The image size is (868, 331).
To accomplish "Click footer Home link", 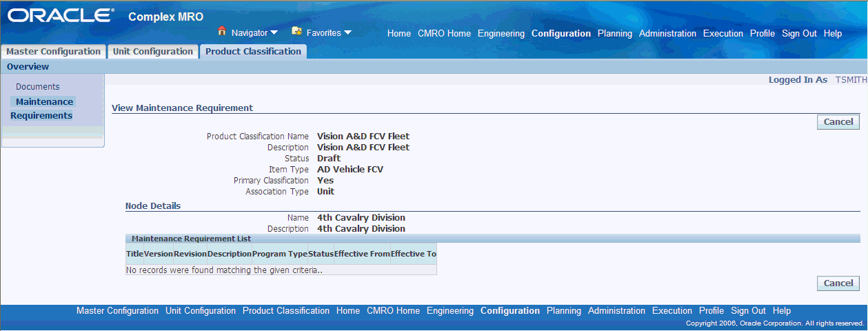I will 348,311.
